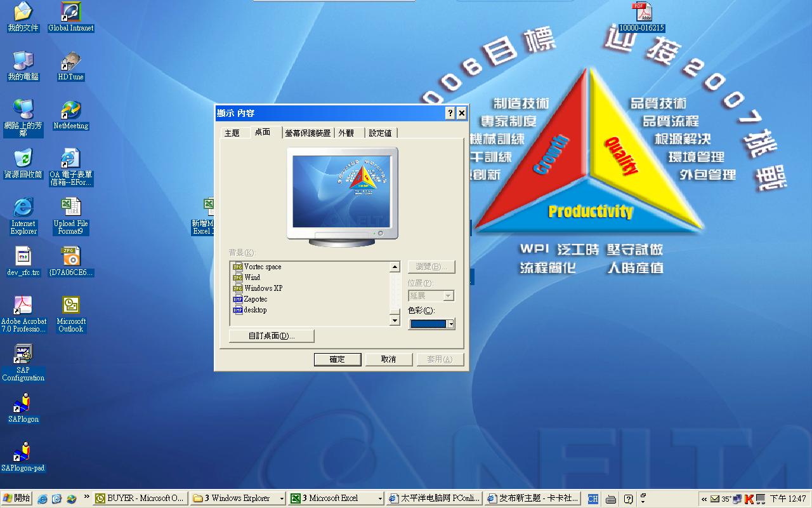This screenshot has height=508, width=812.
Task: Close the 顯示 內容 dialog
Action: (x=462, y=113)
